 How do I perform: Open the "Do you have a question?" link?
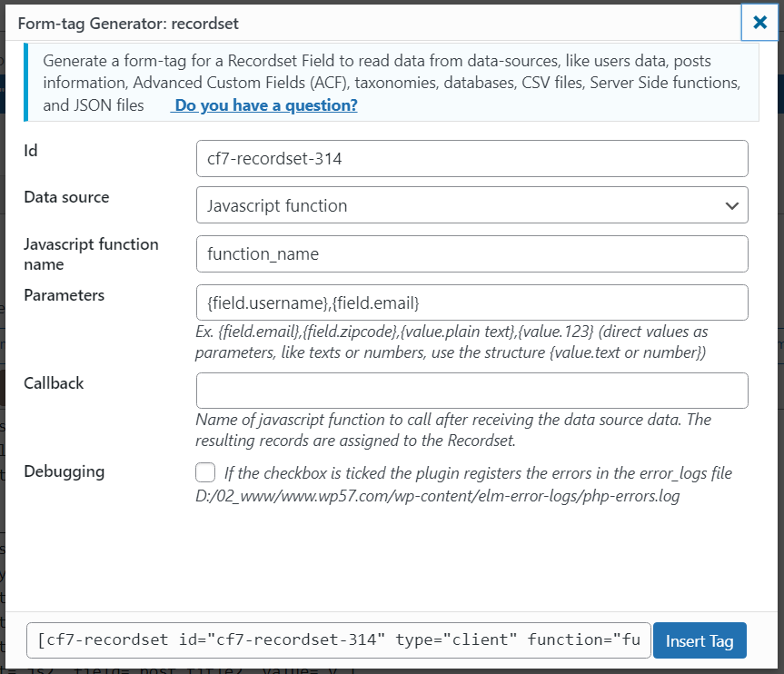[x=264, y=105]
